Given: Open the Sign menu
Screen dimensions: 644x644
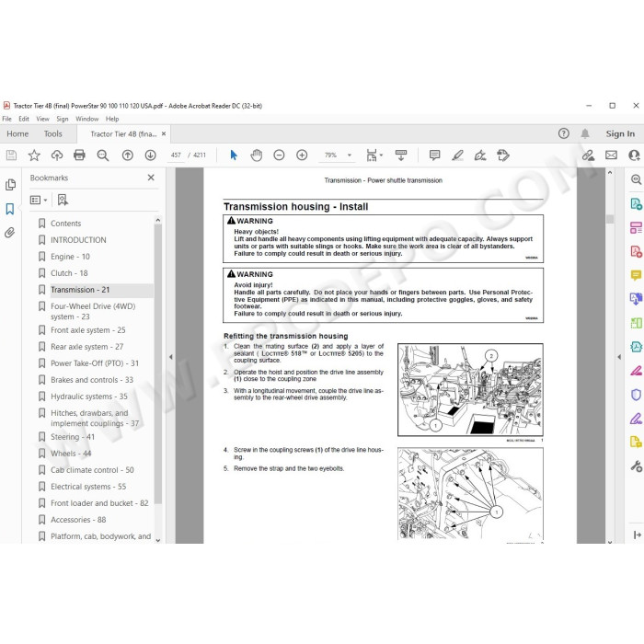Looking at the screenshot, I should 63,119.
